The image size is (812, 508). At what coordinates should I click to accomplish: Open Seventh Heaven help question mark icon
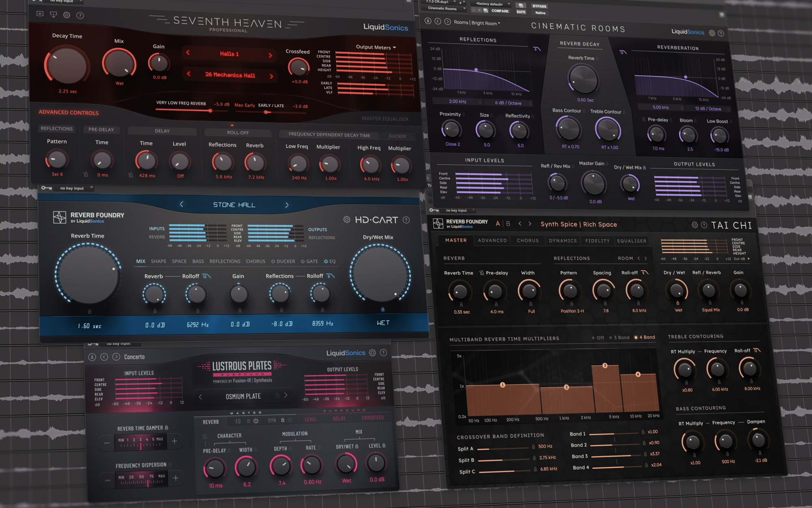[x=80, y=15]
